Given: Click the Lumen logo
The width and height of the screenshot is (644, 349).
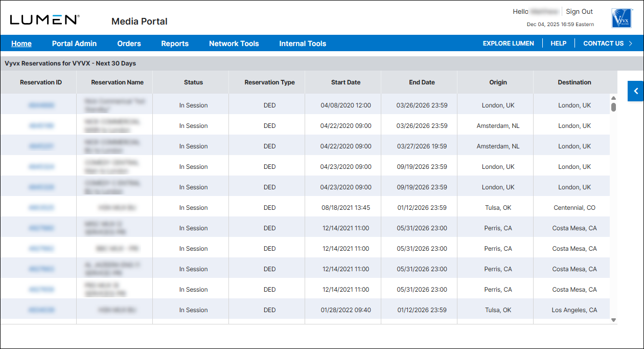Looking at the screenshot, I should pos(44,18).
